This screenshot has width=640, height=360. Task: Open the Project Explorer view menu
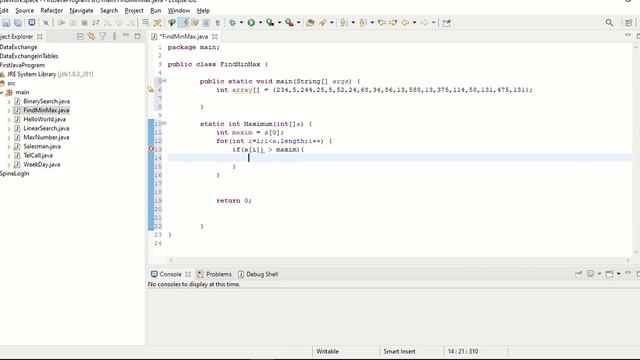click(x=114, y=36)
